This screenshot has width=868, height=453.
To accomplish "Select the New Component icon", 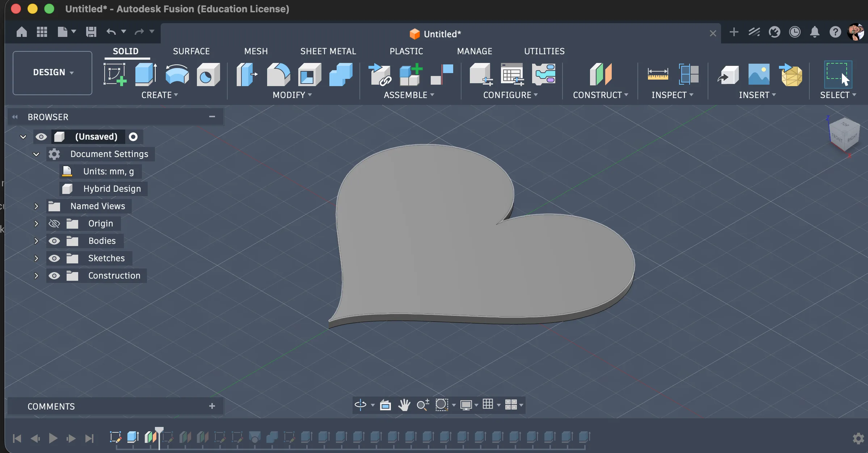I will (411, 74).
